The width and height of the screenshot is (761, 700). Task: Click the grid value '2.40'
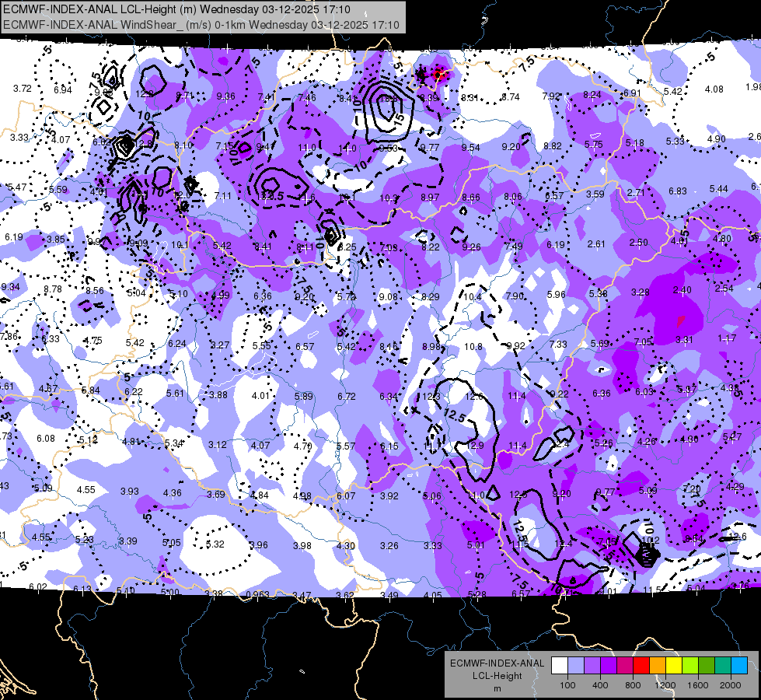pos(682,290)
